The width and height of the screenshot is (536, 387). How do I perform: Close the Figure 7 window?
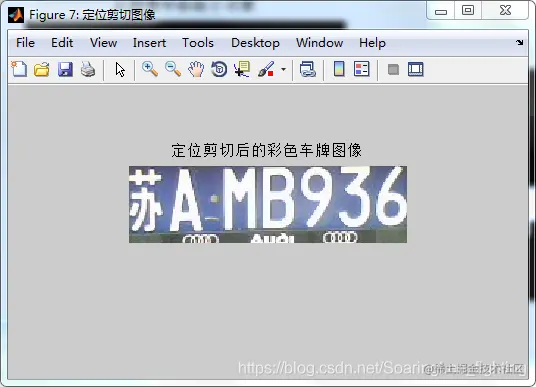point(505,11)
